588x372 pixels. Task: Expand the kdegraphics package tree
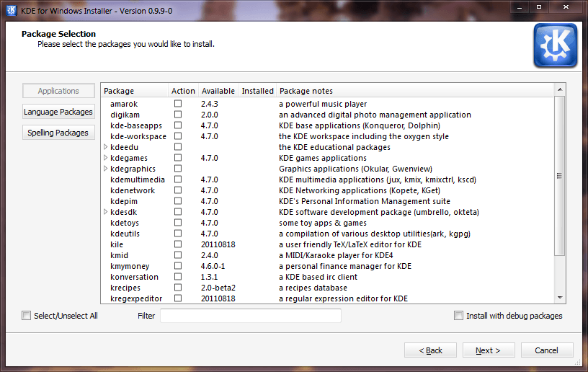(106, 169)
